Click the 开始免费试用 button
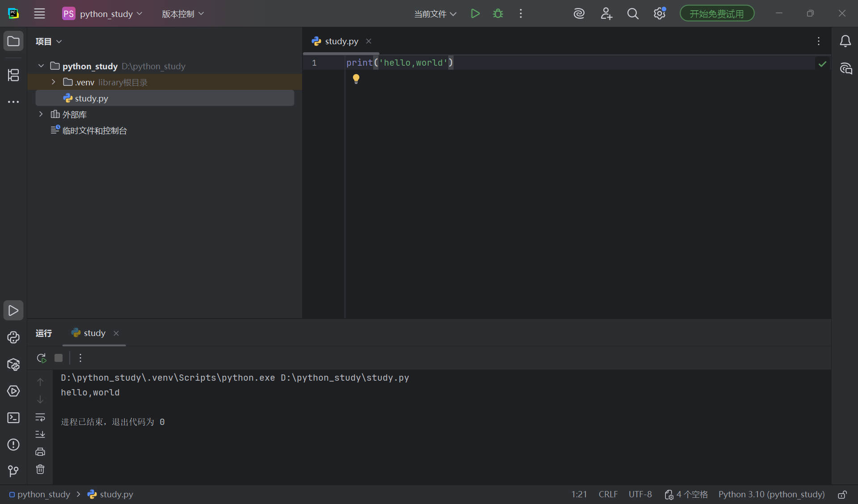This screenshot has height=504, width=858. click(x=716, y=13)
